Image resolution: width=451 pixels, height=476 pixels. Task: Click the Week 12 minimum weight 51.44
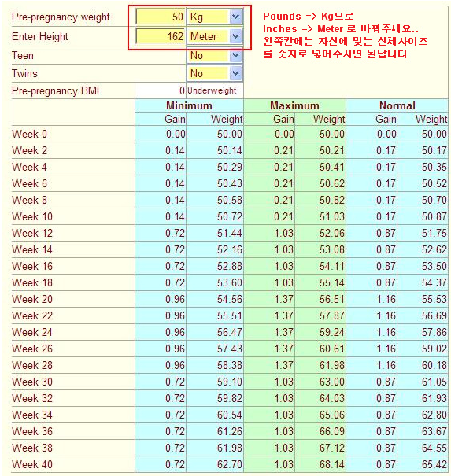point(230,233)
